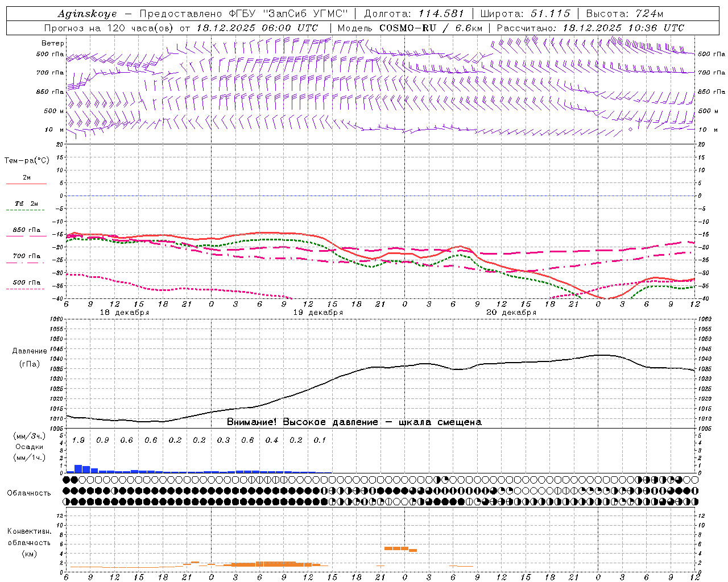
Task: Select the 1.9 precipitation total
Action: coord(78,440)
